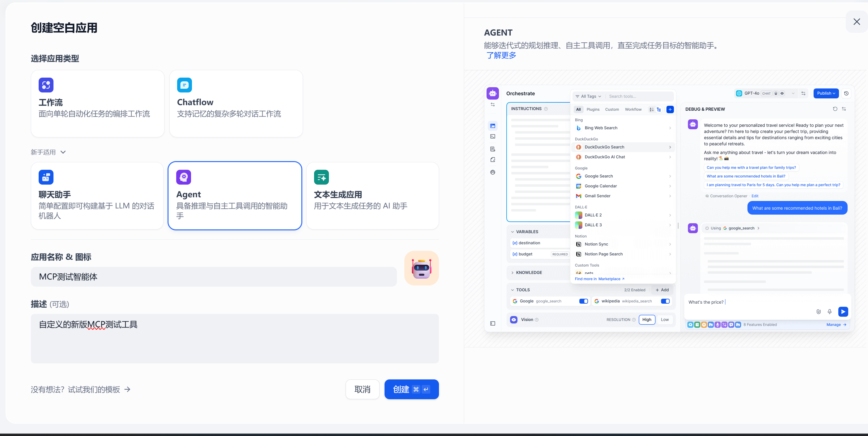This screenshot has width=868, height=436.
Task: Switch to the All tools tab
Action: (x=578, y=109)
